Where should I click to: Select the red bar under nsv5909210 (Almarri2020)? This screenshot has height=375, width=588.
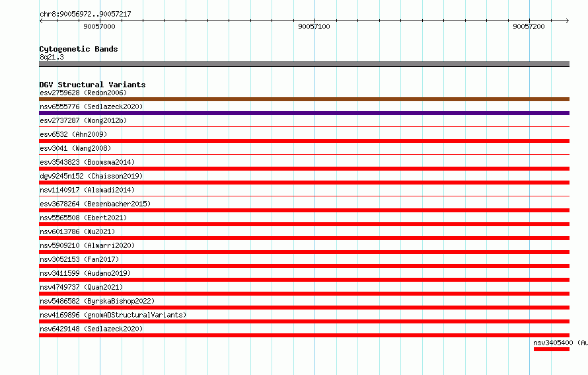click(x=304, y=252)
